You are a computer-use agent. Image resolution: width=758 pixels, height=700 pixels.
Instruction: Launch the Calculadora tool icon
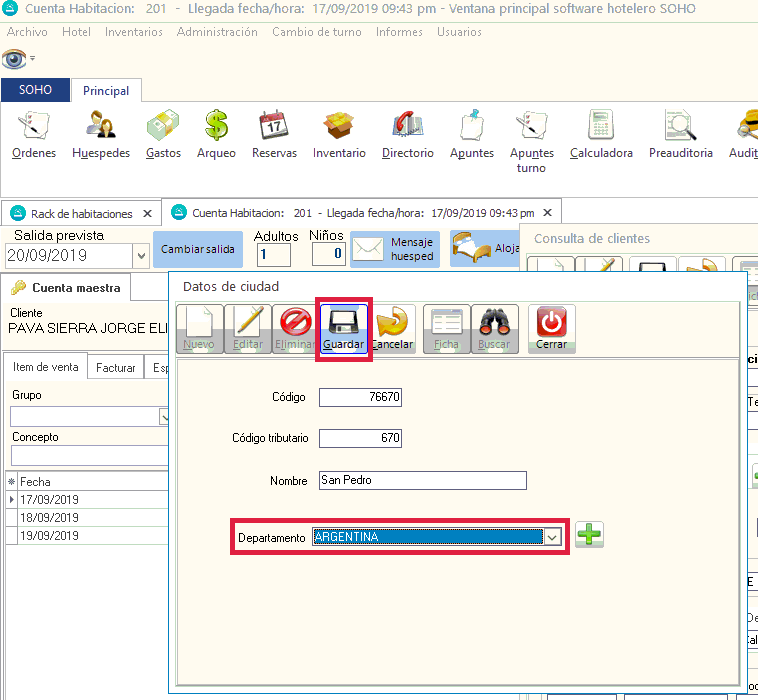coord(601,126)
